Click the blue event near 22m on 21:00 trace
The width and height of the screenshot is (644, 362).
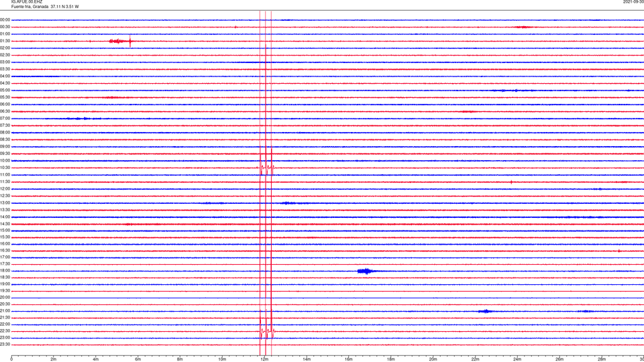point(485,311)
